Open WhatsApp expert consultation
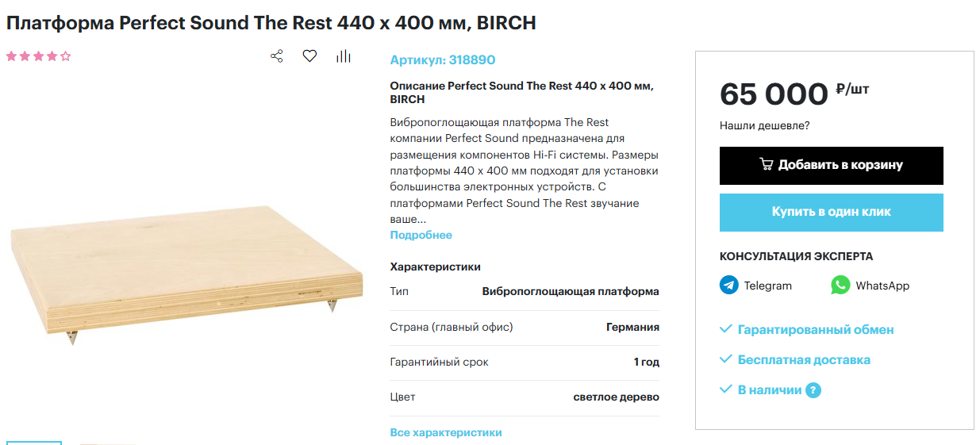This screenshot has width=980, height=445. tap(870, 286)
